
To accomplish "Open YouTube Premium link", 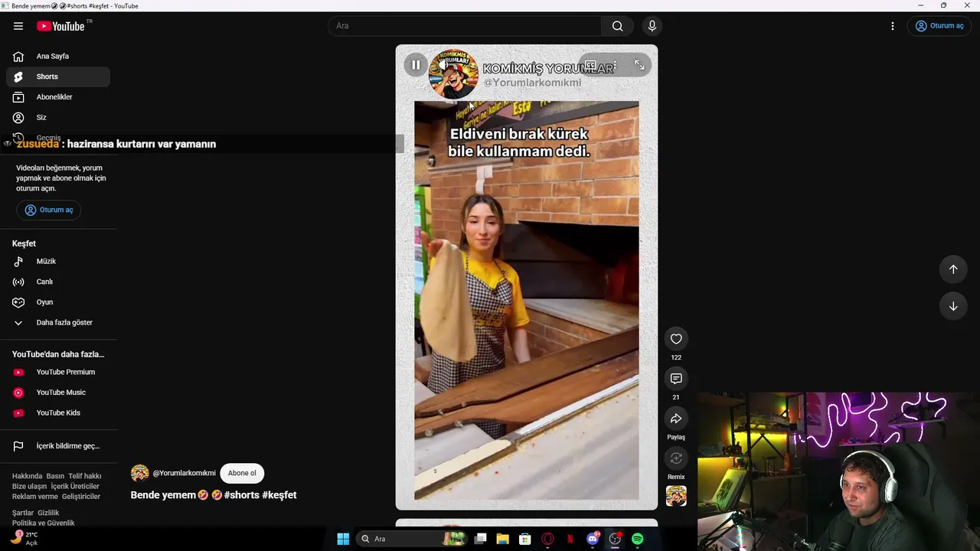I will [x=58, y=372].
